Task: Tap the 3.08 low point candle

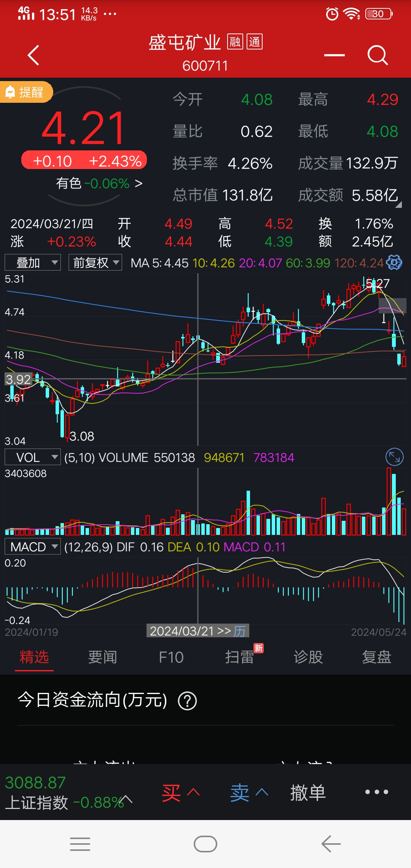Action: coord(67,428)
